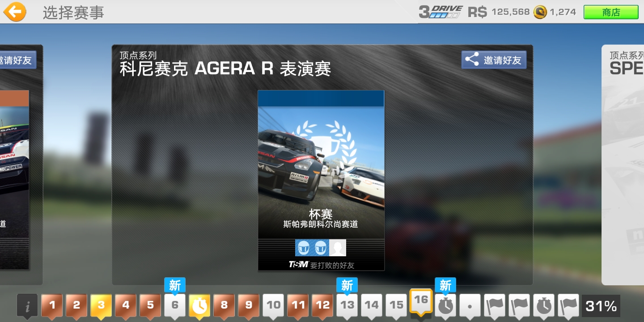Screen dimensions: 644x322
Task: Jump to event marker 9
Action: pyautogui.click(x=249, y=306)
